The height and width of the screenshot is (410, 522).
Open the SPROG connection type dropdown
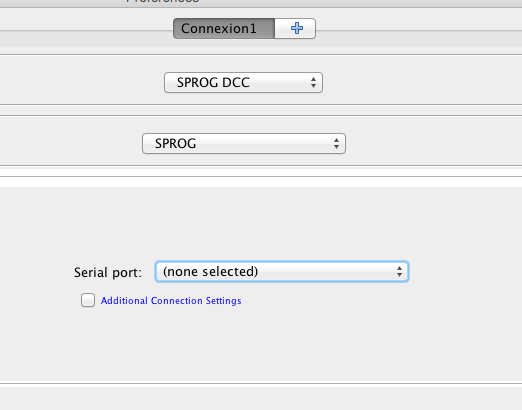(x=244, y=144)
